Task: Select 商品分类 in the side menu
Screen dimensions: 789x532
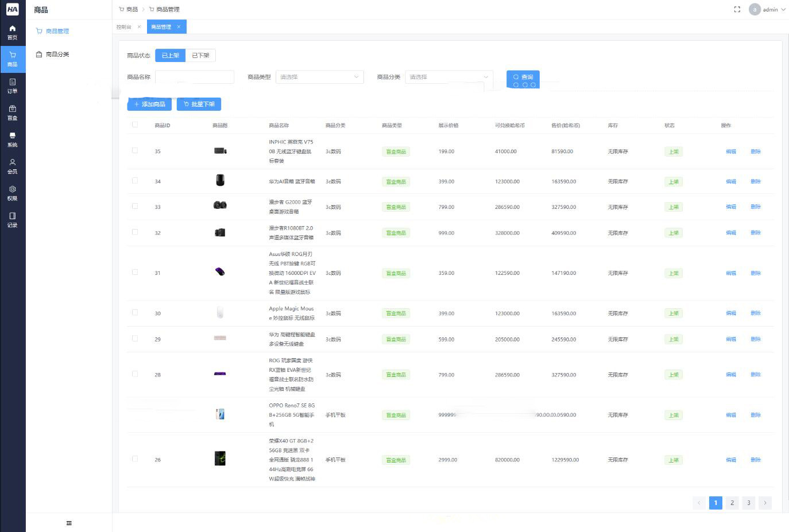Action: (57, 55)
